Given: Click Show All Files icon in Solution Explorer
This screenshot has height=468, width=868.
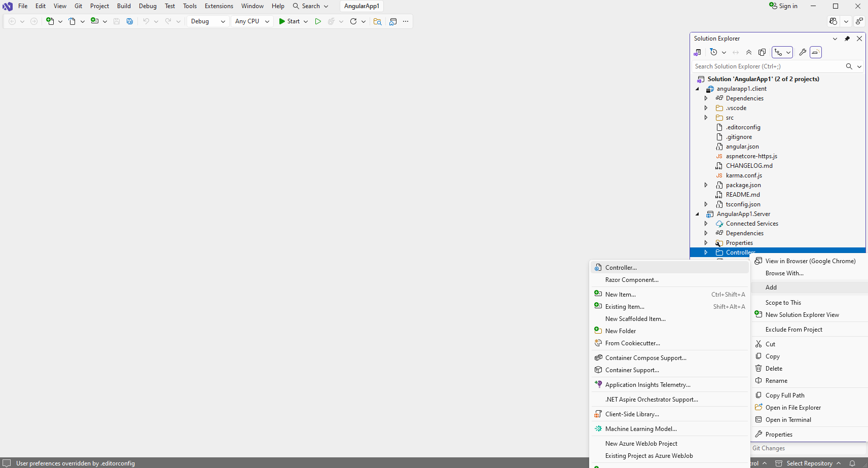Looking at the screenshot, I should tap(762, 52).
